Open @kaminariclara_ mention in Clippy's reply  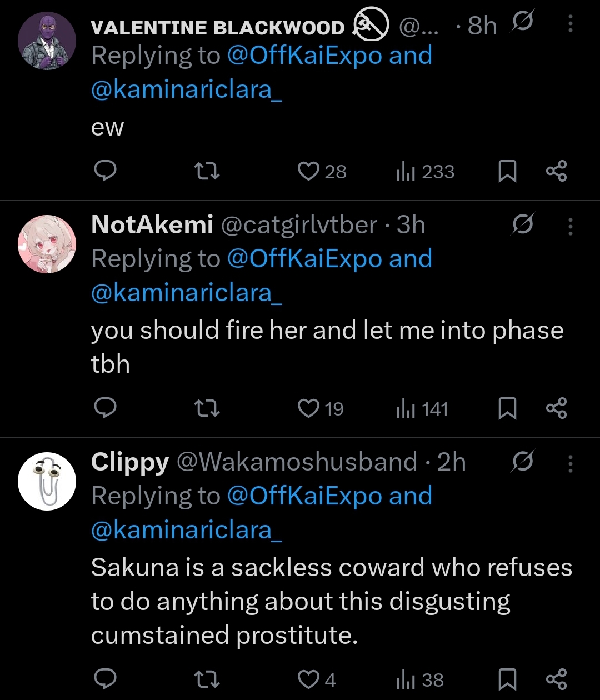(x=186, y=530)
